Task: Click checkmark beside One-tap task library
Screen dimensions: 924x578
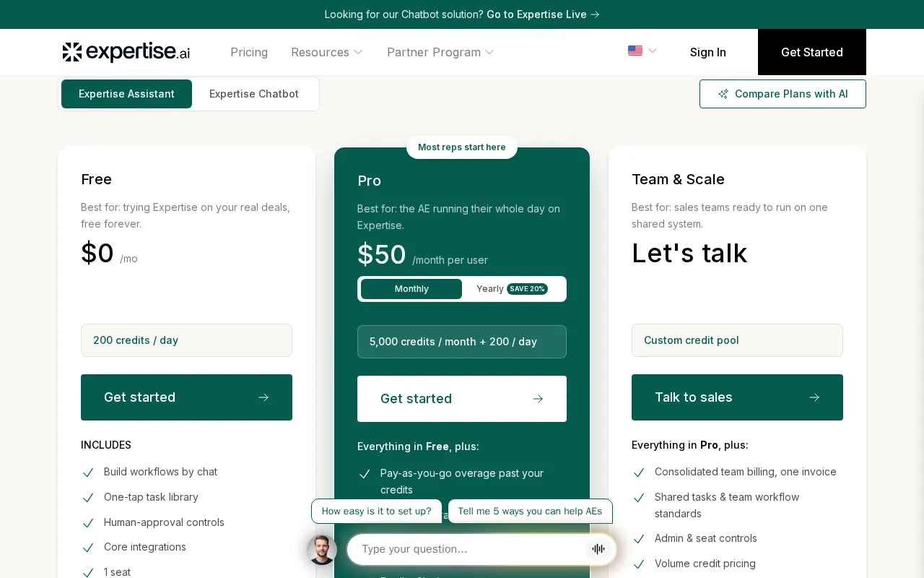Action: pos(88,498)
